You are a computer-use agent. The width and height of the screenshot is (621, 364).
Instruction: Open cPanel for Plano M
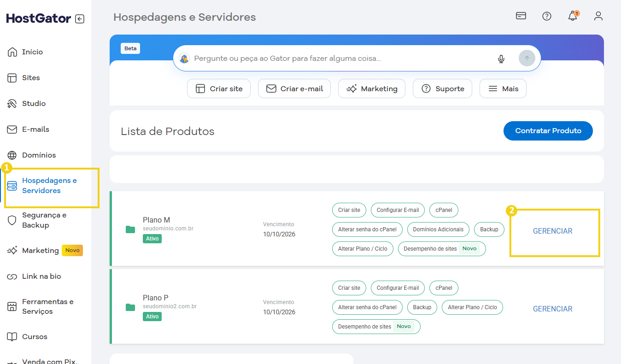click(444, 210)
